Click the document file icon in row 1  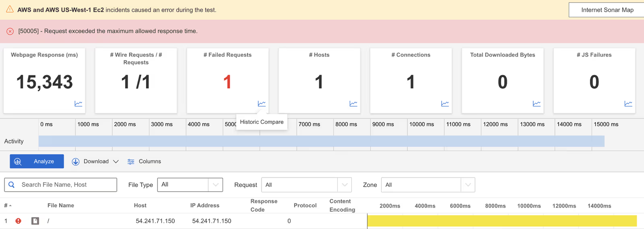(35, 221)
